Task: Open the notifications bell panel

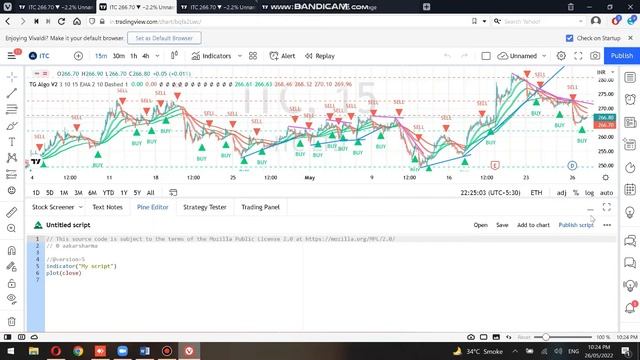Action: pyautogui.click(x=630, y=308)
